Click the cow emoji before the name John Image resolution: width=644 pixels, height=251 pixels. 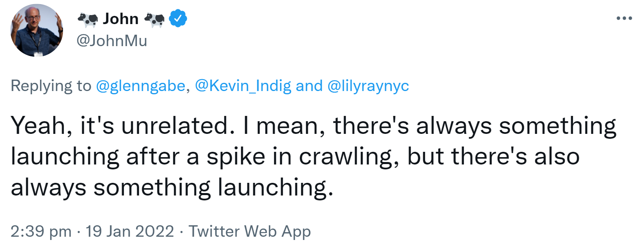point(87,19)
